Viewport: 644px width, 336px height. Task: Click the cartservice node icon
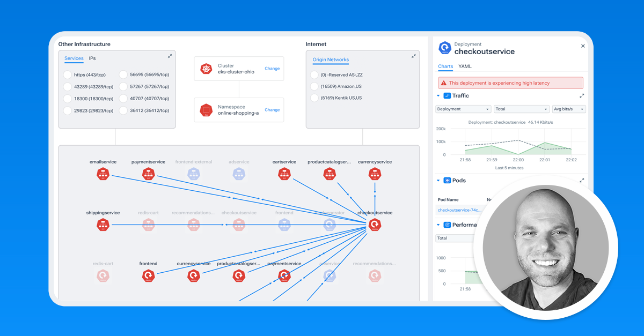click(284, 174)
